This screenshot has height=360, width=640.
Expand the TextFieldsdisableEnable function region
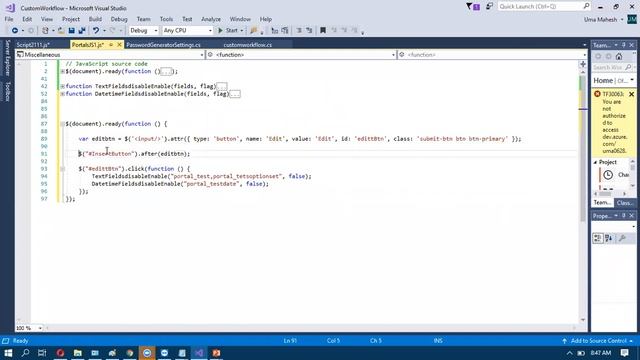point(62,87)
